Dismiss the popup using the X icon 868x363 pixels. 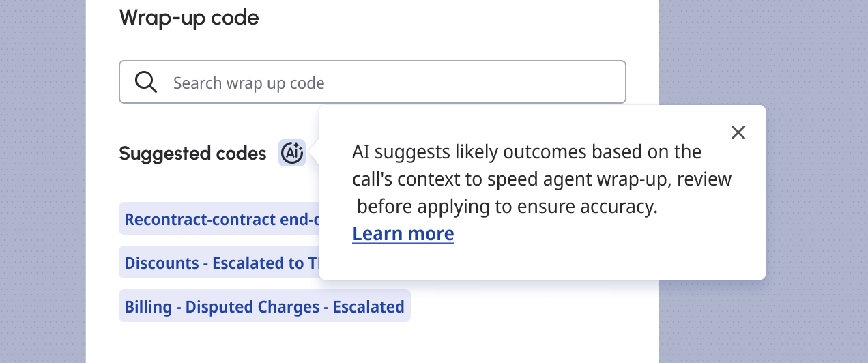click(738, 132)
